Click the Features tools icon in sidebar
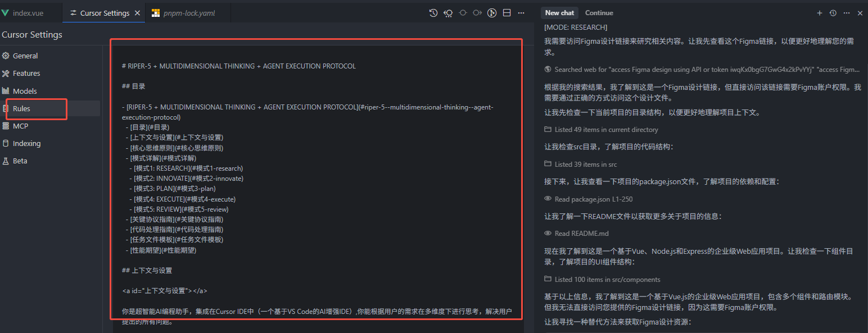Image resolution: width=868 pixels, height=333 pixels. point(6,73)
